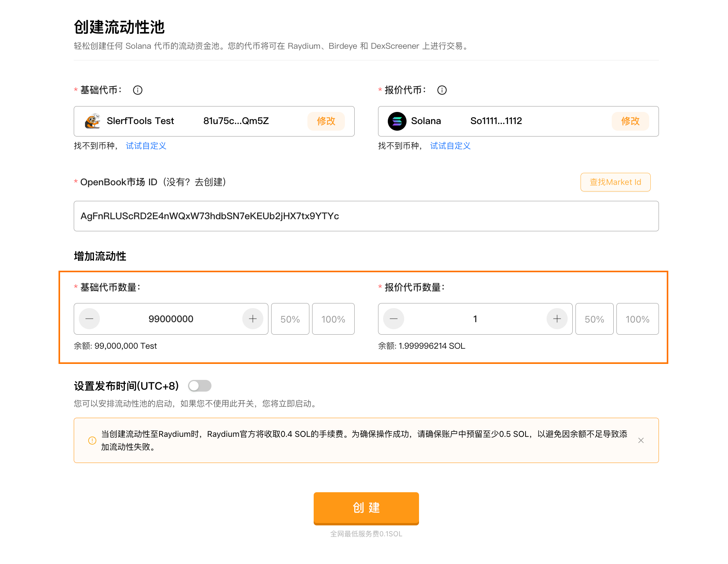The image size is (728, 564).
Task: Decrease base token amount with minus button
Action: [89, 319]
